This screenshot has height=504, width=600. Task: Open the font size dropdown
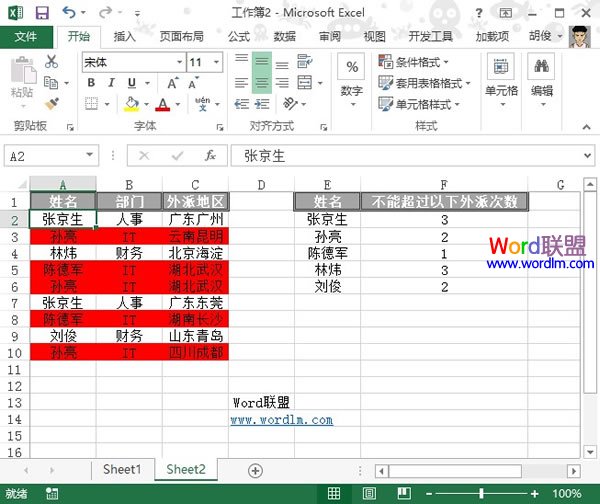click(x=216, y=62)
